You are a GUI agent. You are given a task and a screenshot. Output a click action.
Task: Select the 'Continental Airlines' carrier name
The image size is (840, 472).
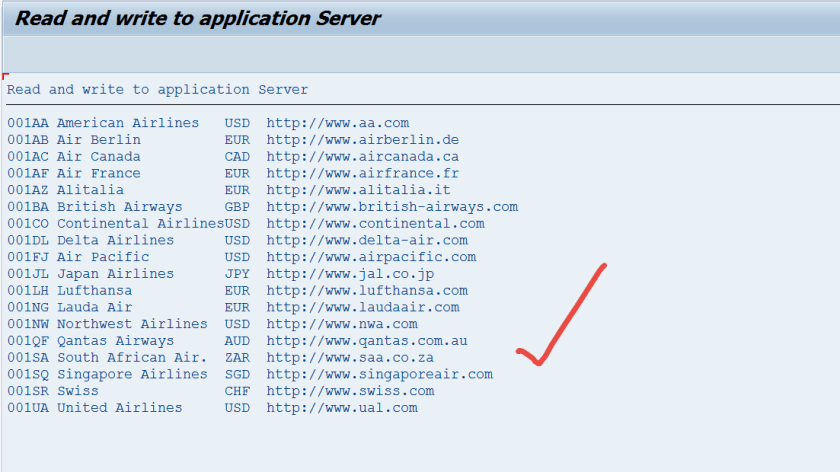pos(140,223)
